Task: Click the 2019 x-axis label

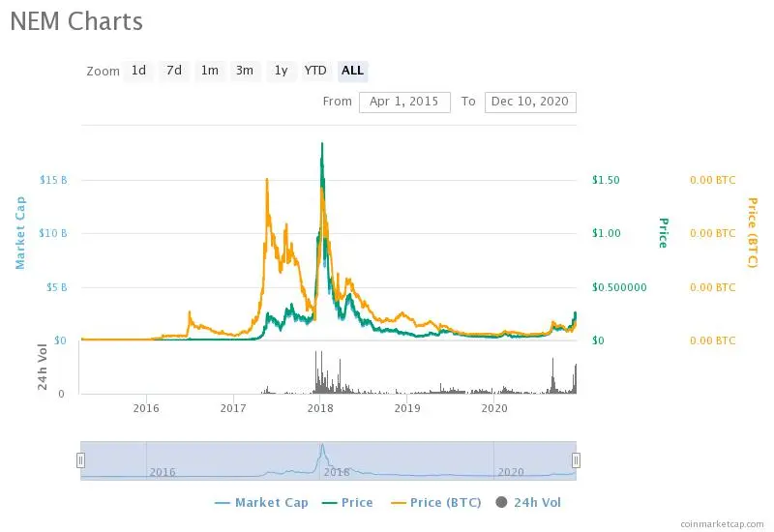Action: click(407, 408)
